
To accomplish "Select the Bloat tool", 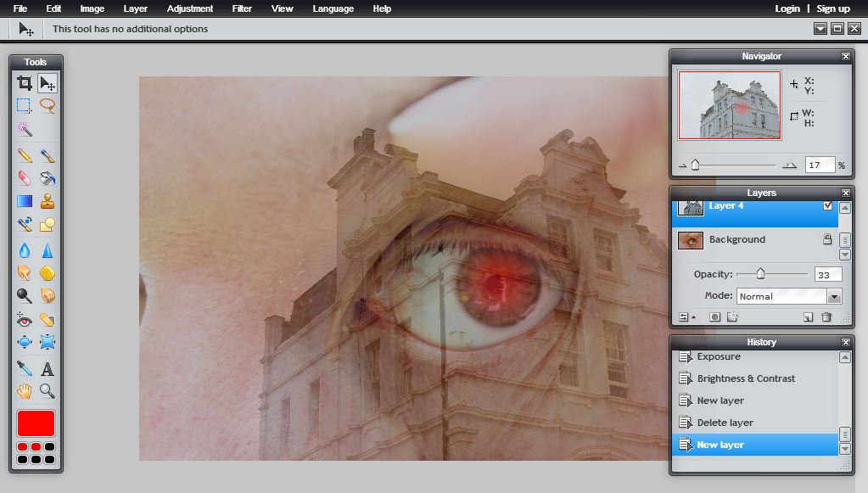I will [x=25, y=342].
